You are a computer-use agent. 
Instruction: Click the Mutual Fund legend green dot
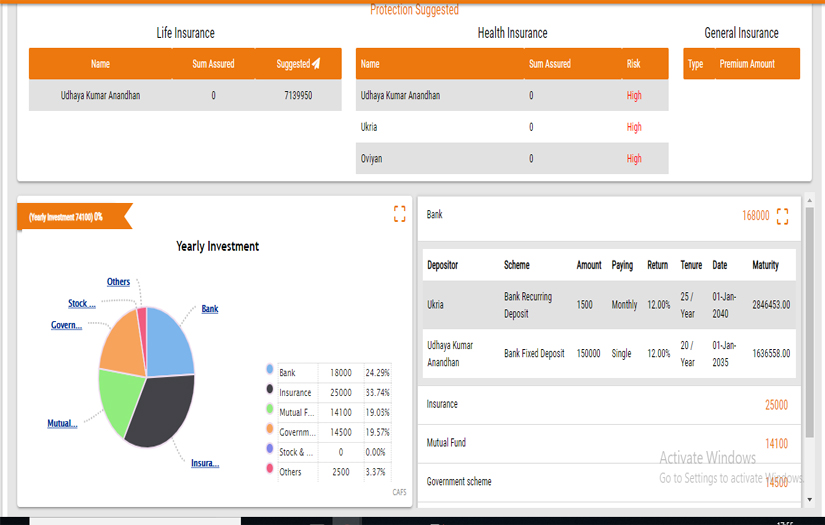pos(270,408)
